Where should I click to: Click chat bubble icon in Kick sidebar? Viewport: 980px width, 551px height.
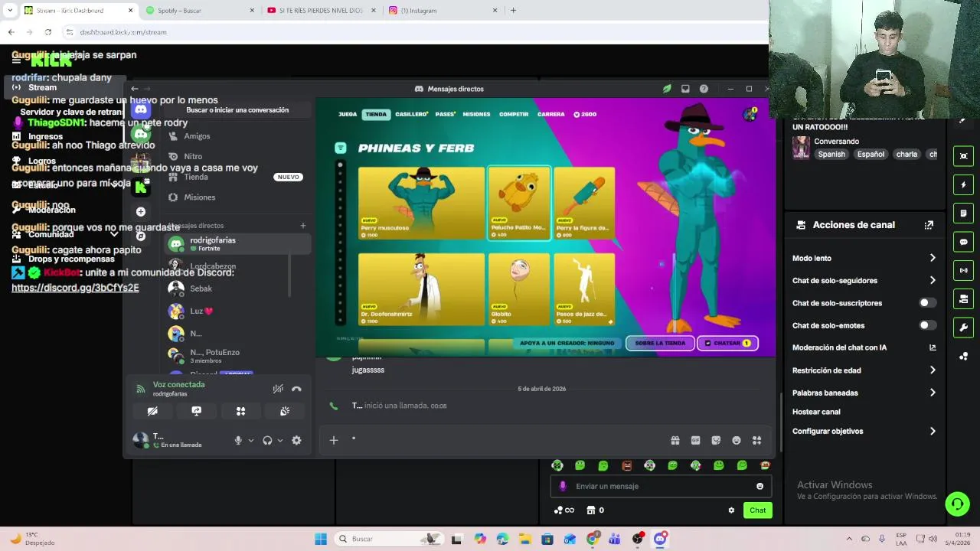click(963, 242)
